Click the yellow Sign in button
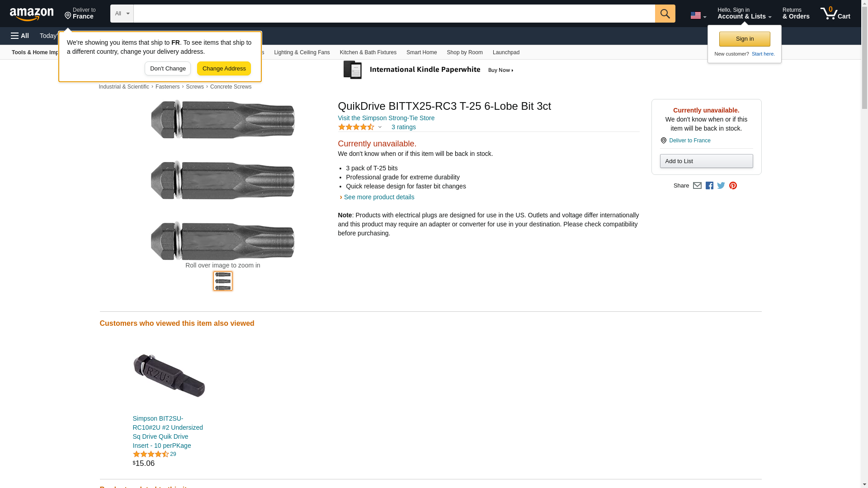 click(745, 39)
